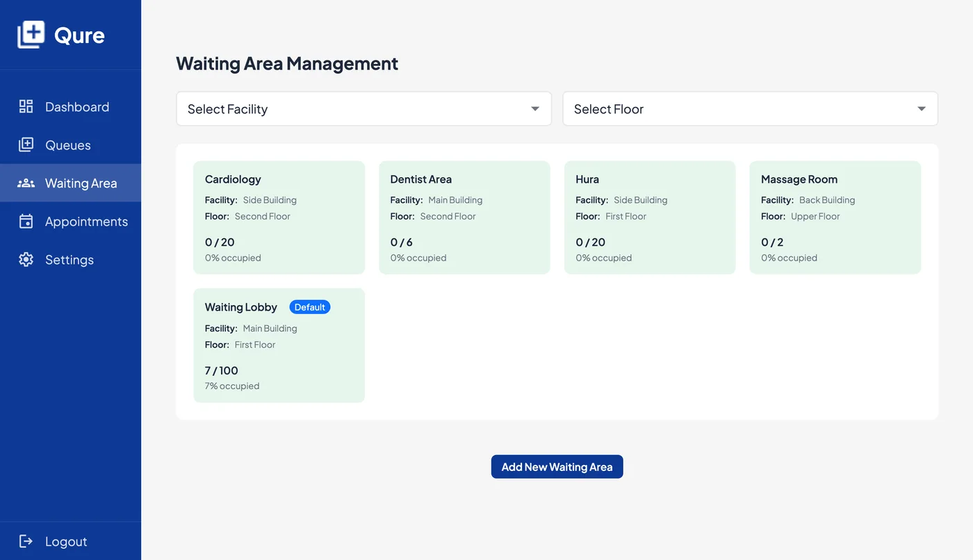Open the Hura waiting area card
This screenshot has width=973, height=560.
tap(650, 217)
